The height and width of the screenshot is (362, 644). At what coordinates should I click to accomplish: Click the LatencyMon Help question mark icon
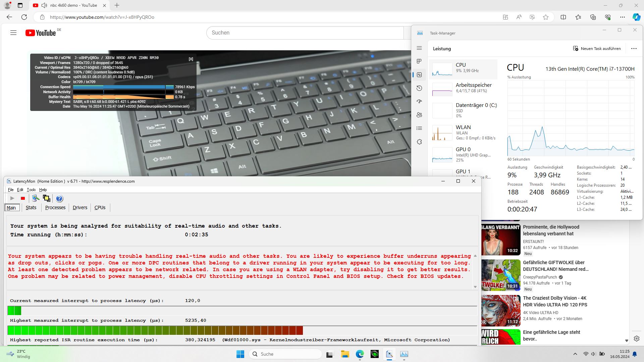59,198
